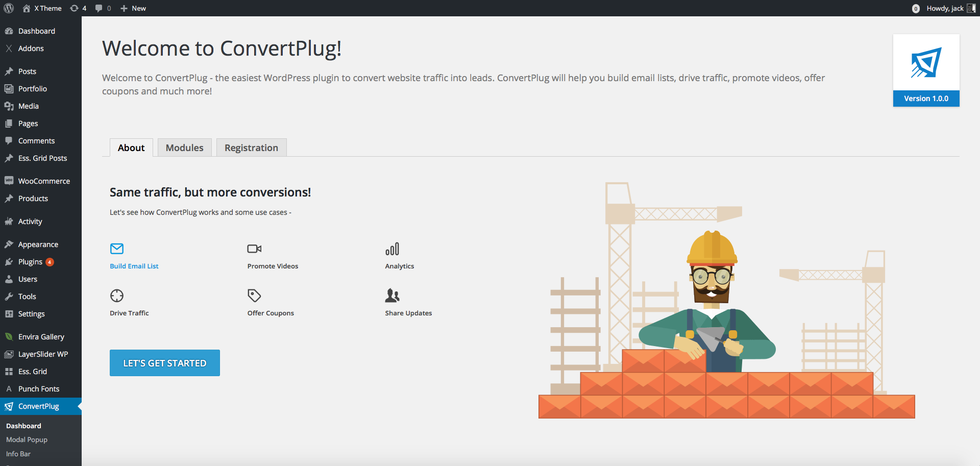
Task: Open the Modal Popup submenu item
Action: click(x=27, y=439)
